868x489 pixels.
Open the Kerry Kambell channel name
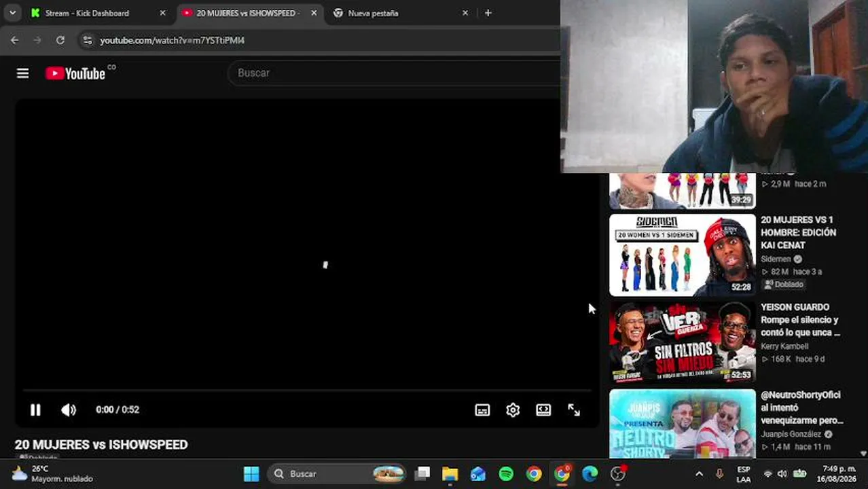tap(784, 346)
